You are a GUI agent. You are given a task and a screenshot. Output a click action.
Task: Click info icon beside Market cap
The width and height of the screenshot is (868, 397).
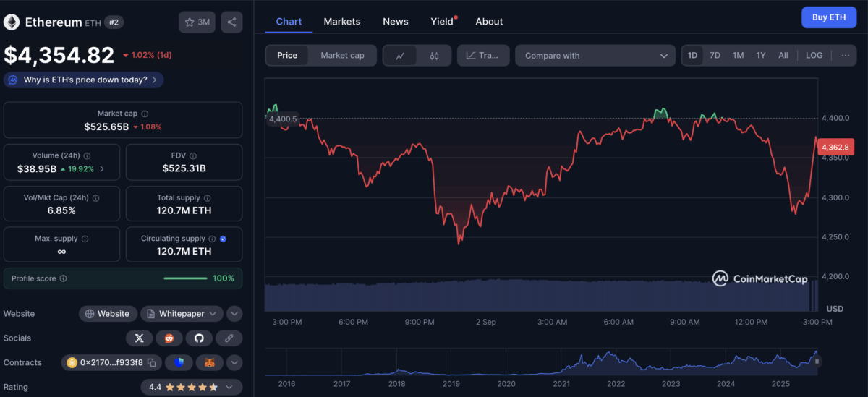tap(145, 114)
